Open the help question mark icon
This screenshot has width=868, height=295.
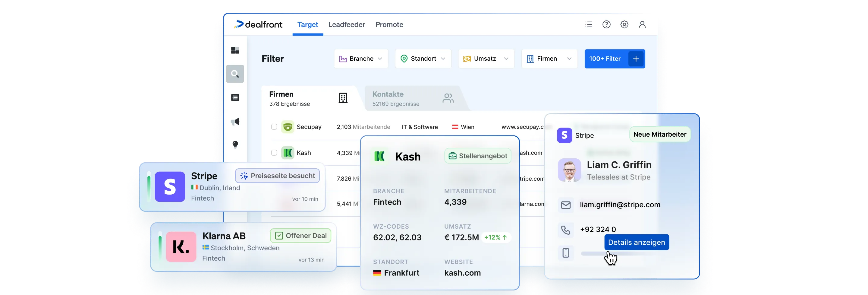pos(606,24)
